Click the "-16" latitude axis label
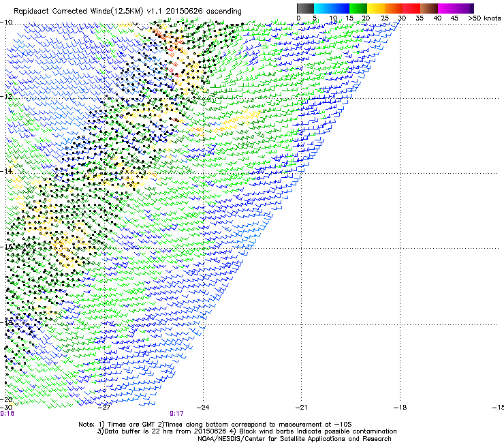Screen dimensions: 504x443 point(6,247)
